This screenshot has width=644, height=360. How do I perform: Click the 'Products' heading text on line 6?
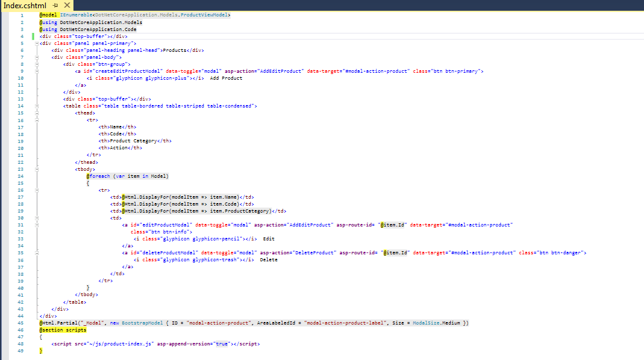(175, 50)
